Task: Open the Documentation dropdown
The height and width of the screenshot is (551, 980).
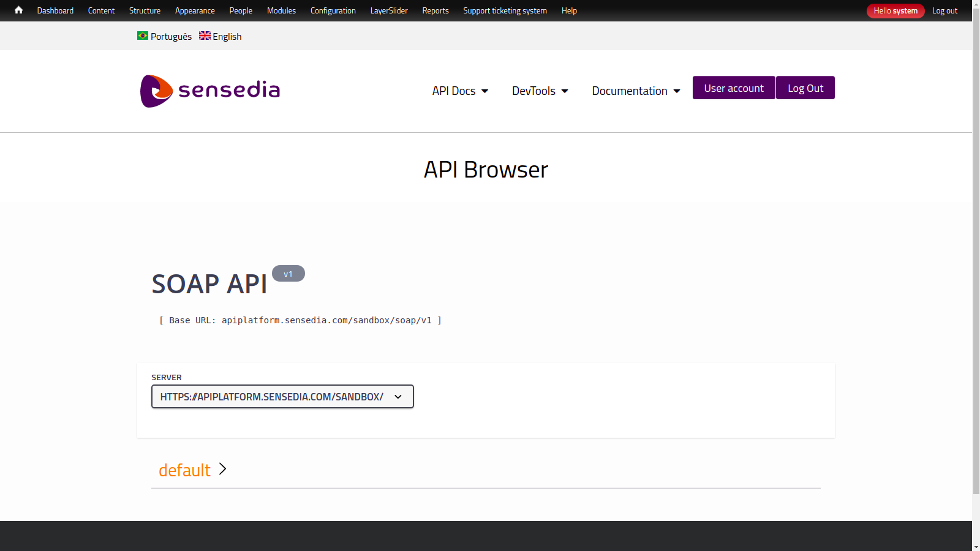Action: pos(635,91)
